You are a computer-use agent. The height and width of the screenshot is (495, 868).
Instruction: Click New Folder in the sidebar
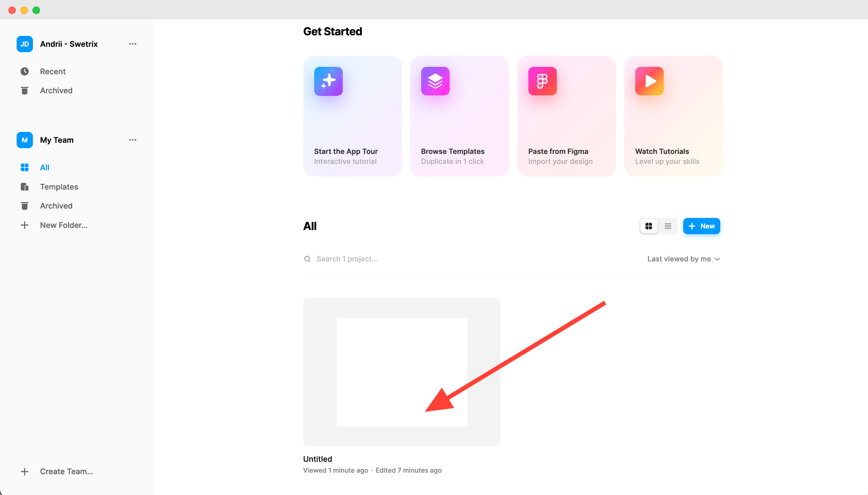(x=63, y=225)
